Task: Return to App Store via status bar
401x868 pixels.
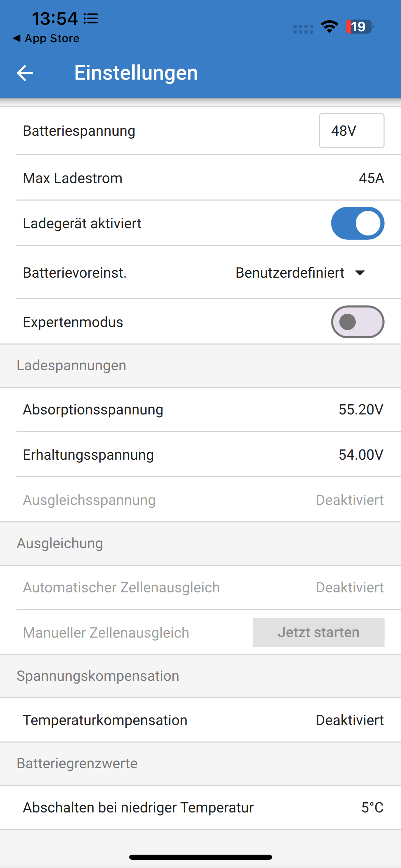Action: coord(46,38)
